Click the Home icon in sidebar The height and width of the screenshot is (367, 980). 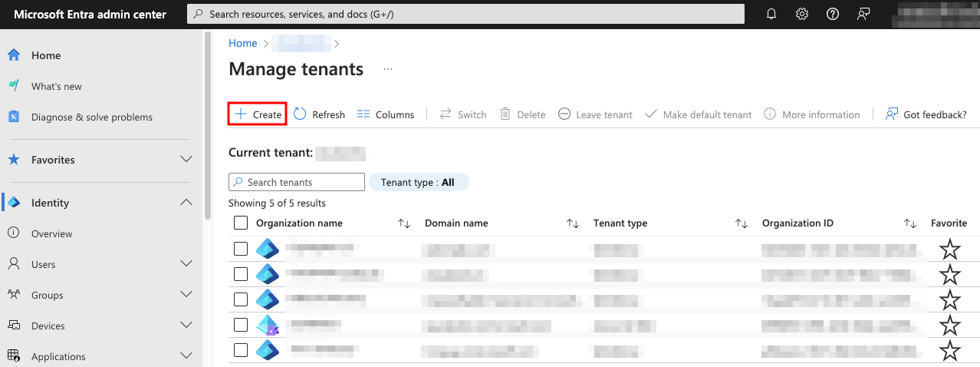14,55
